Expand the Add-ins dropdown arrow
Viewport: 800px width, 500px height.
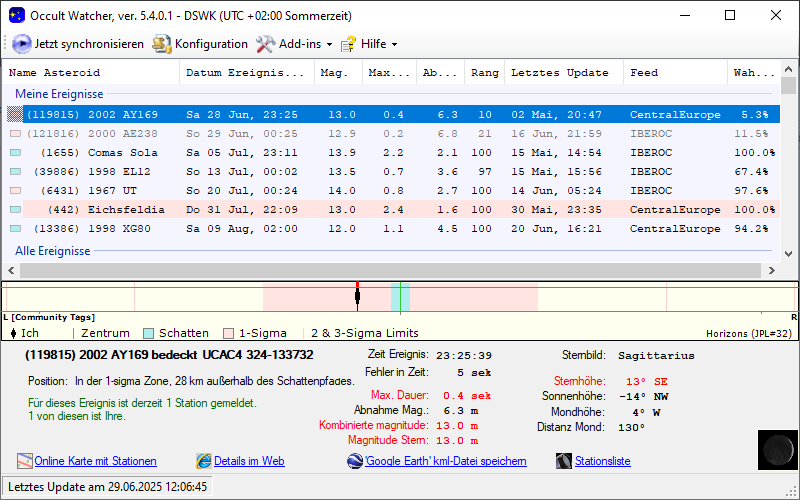coord(329,45)
